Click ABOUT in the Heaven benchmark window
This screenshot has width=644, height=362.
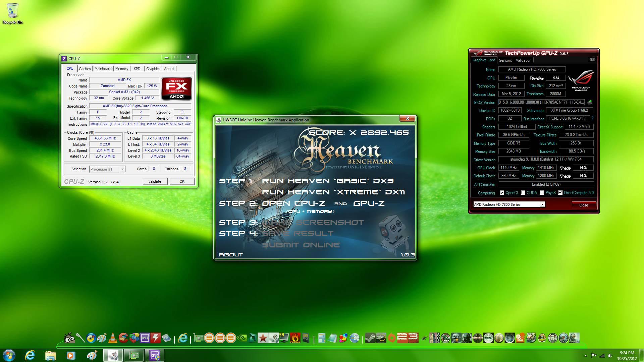(x=231, y=255)
